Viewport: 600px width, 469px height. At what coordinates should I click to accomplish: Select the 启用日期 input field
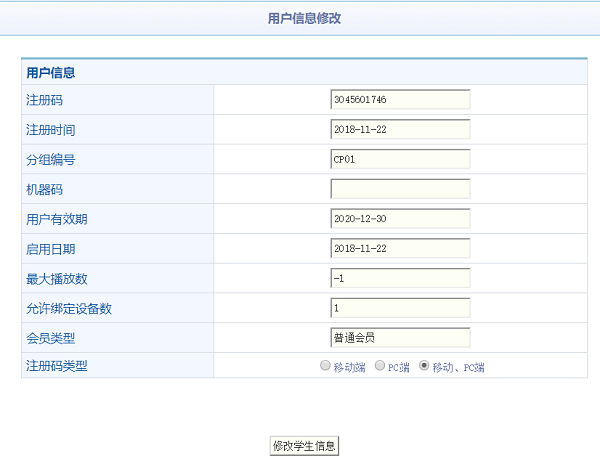point(400,248)
